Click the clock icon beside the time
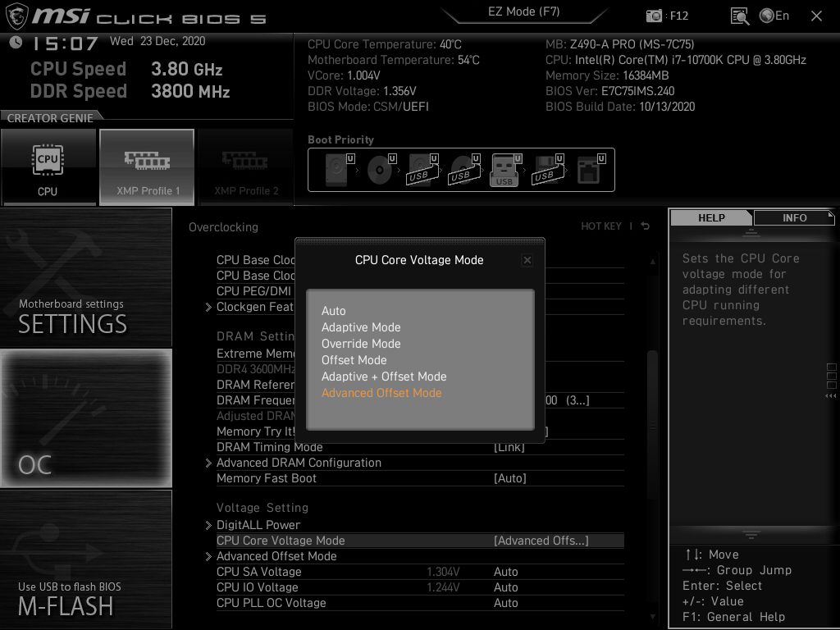This screenshot has width=840, height=630. [16, 42]
